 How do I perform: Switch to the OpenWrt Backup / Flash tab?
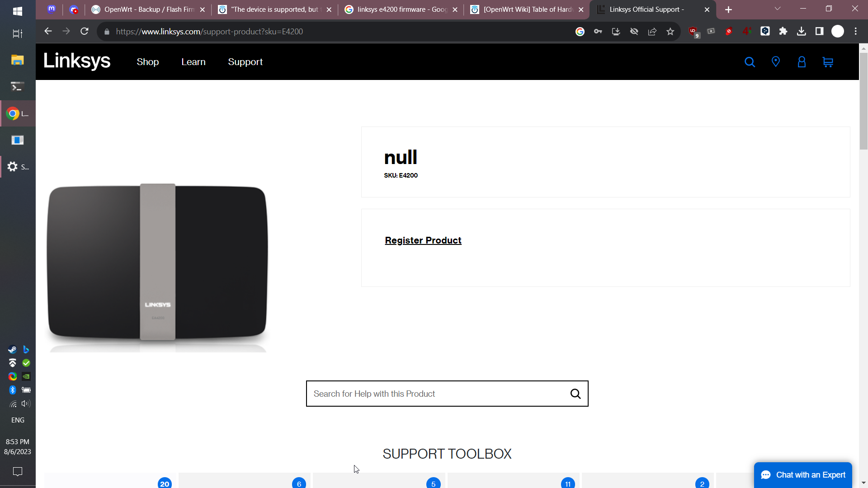tap(146, 9)
